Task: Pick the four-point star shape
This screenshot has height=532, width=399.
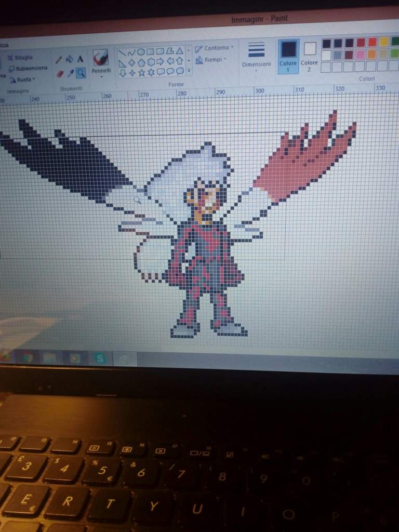Action: point(132,73)
